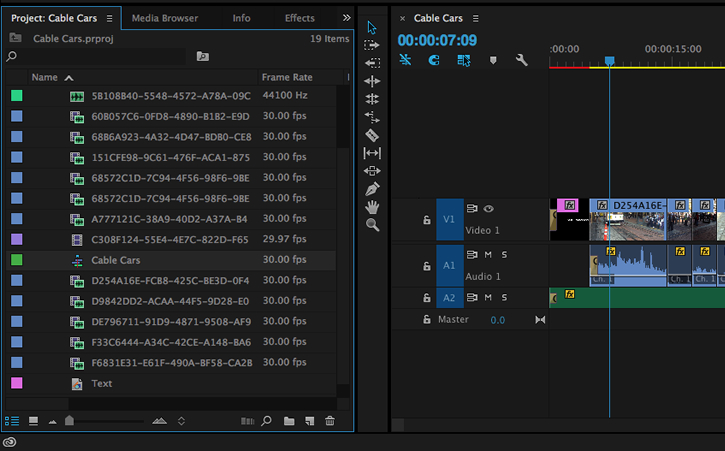
Task: Solo the A2 audio track
Action: click(504, 297)
